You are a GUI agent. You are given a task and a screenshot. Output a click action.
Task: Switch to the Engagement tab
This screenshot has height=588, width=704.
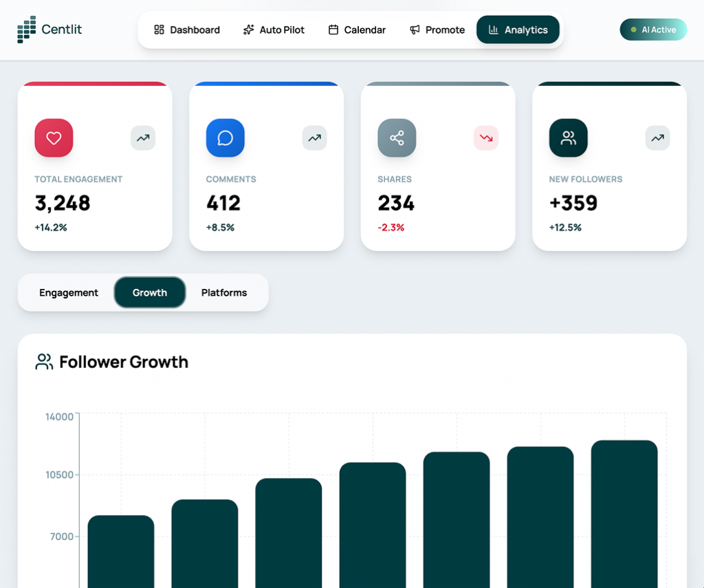(x=69, y=292)
